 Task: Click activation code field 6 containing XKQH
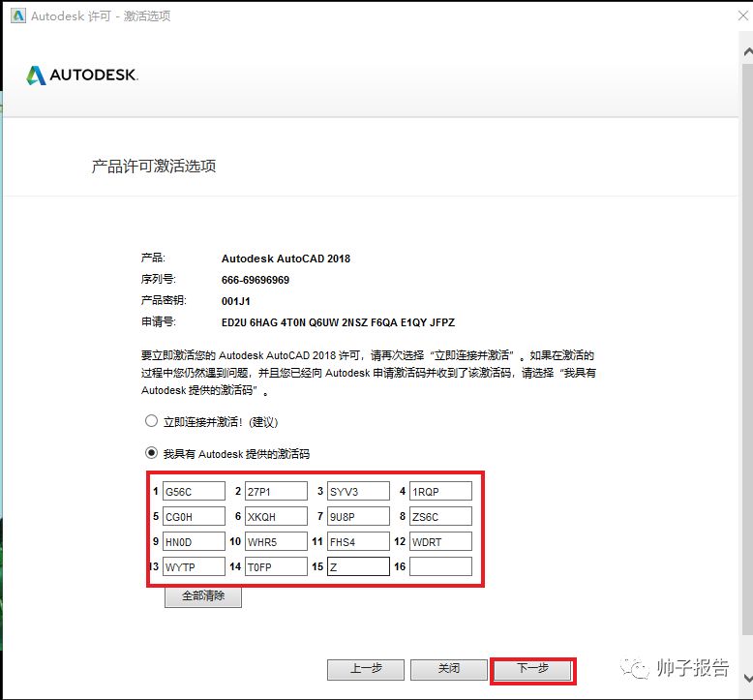click(276, 516)
